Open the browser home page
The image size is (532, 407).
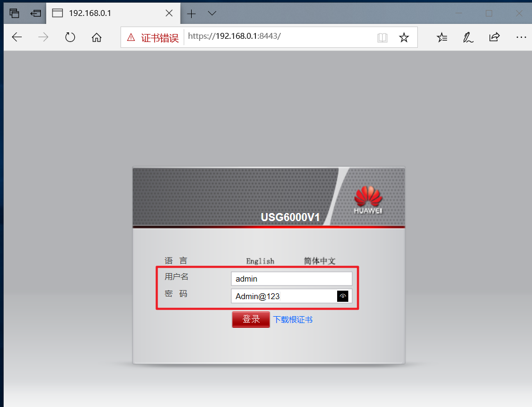point(97,37)
